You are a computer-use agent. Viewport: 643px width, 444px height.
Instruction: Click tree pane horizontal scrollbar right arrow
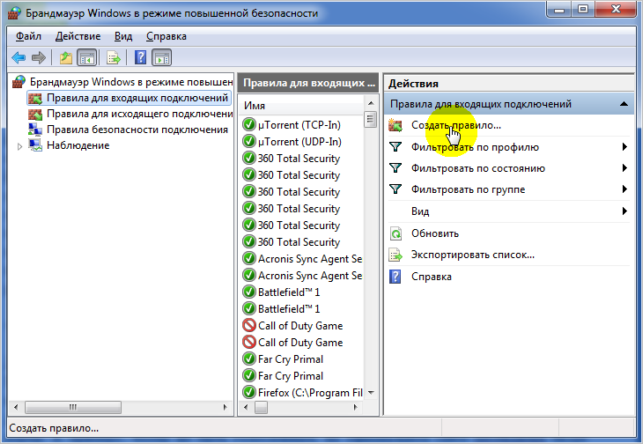click(x=225, y=407)
